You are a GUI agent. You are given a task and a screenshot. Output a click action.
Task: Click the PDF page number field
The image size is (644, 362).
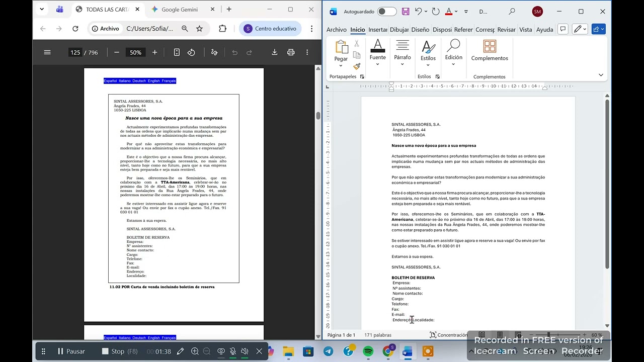[75, 52]
